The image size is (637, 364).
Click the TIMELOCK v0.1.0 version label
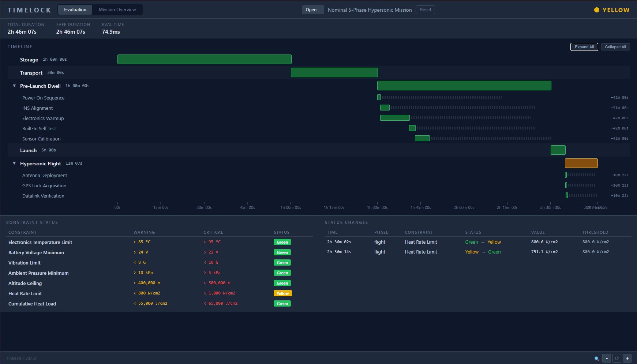(21, 359)
